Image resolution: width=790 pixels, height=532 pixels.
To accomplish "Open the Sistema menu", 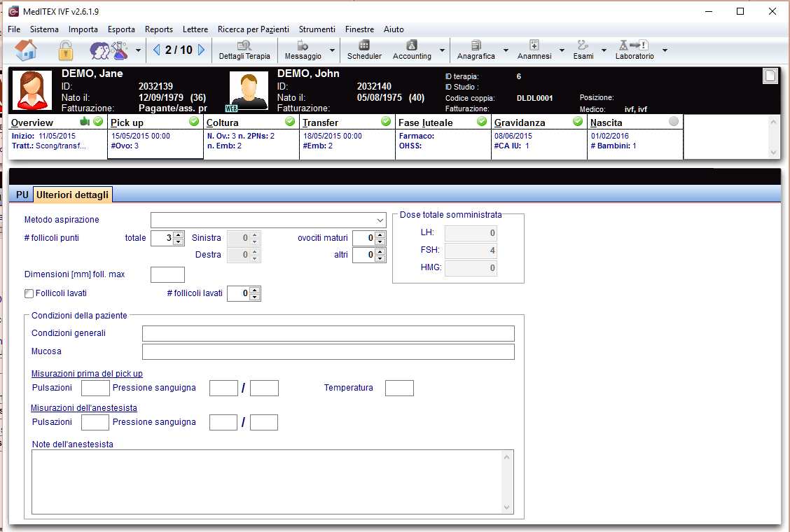I will point(44,29).
